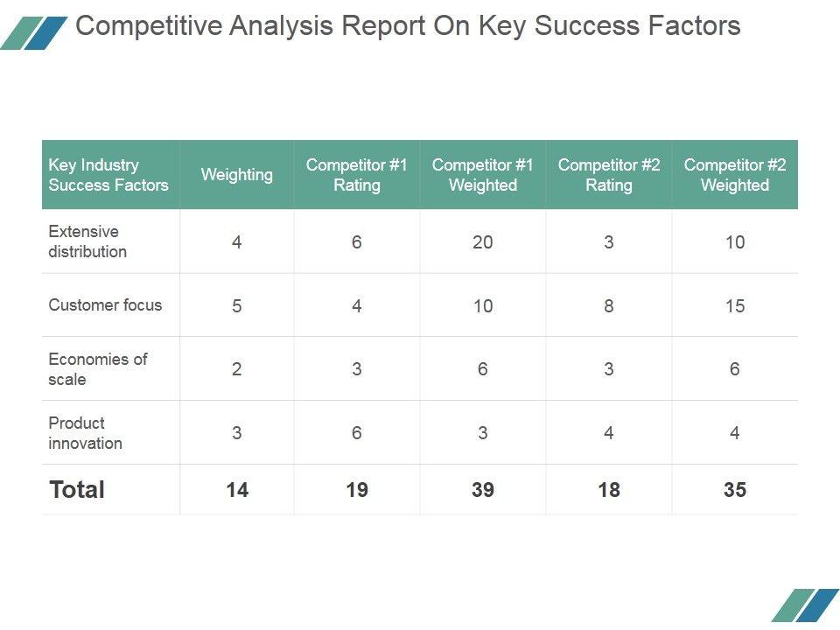The height and width of the screenshot is (630, 840).
Task: Select the Economies of scale row label
Action: point(98,369)
